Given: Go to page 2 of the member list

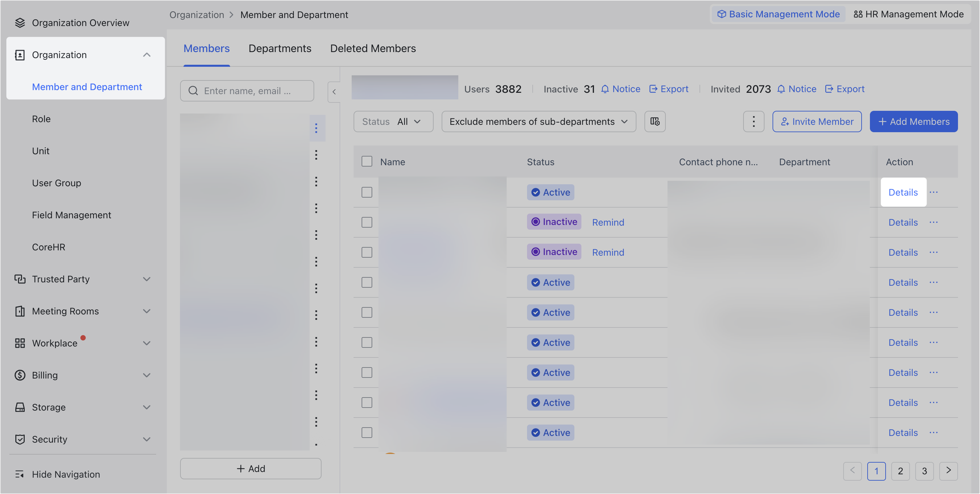Looking at the screenshot, I should click(x=901, y=471).
